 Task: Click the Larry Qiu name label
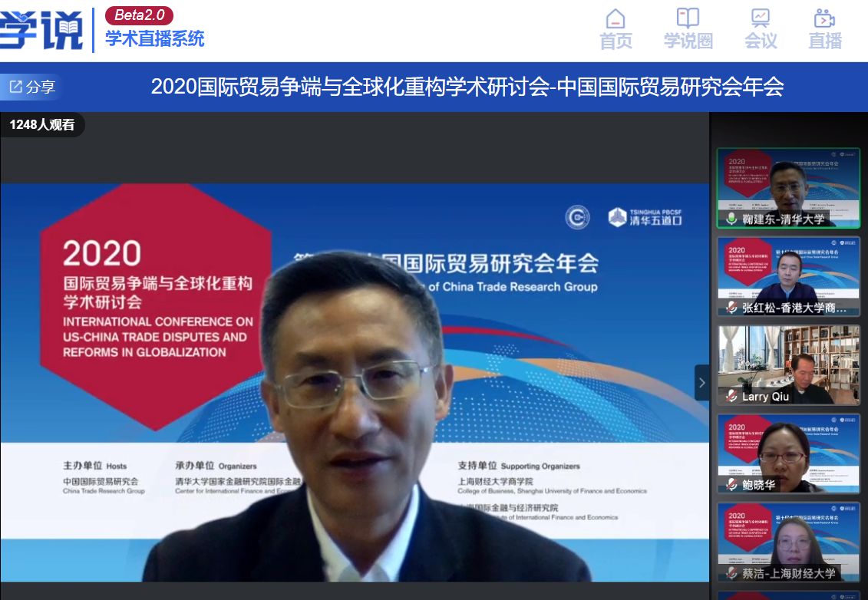tap(766, 397)
